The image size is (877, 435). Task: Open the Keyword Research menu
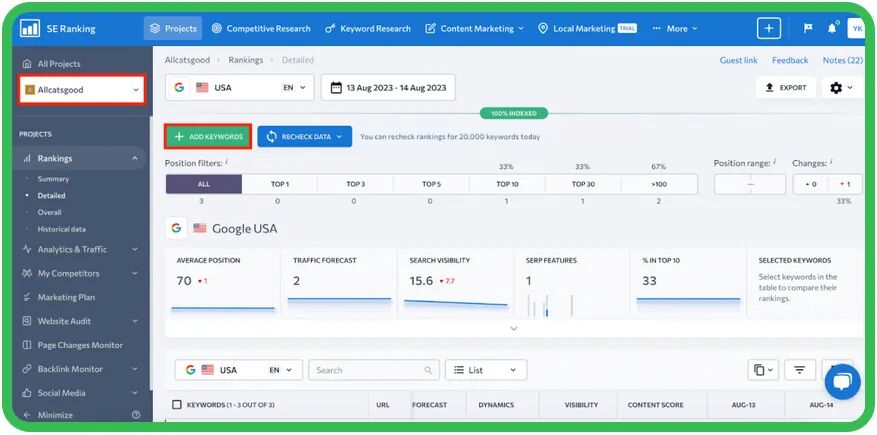click(368, 28)
